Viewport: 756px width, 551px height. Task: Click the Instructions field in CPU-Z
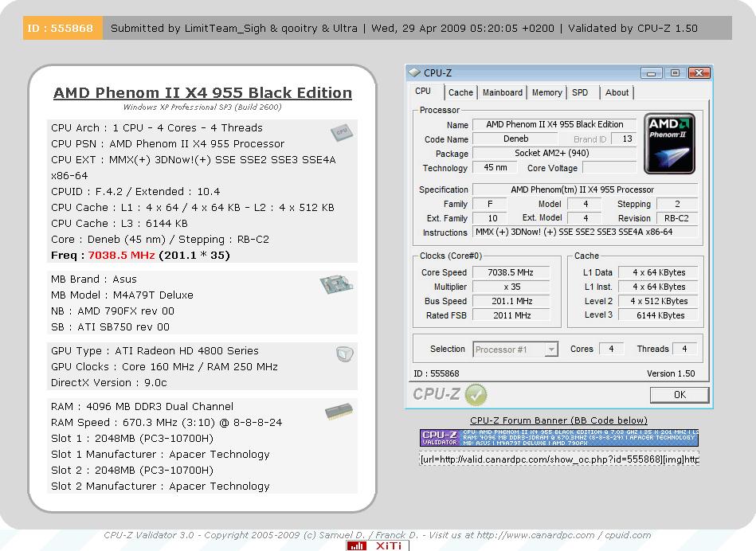[585, 232]
